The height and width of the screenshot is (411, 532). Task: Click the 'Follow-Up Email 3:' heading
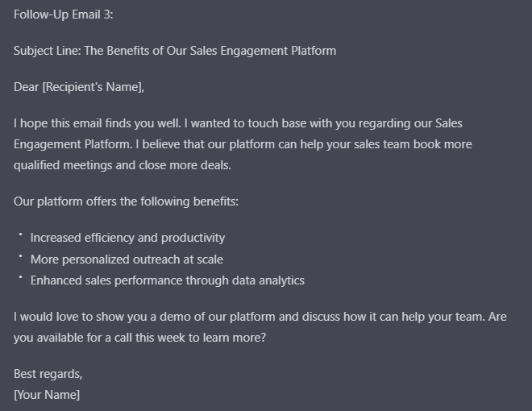(x=63, y=15)
